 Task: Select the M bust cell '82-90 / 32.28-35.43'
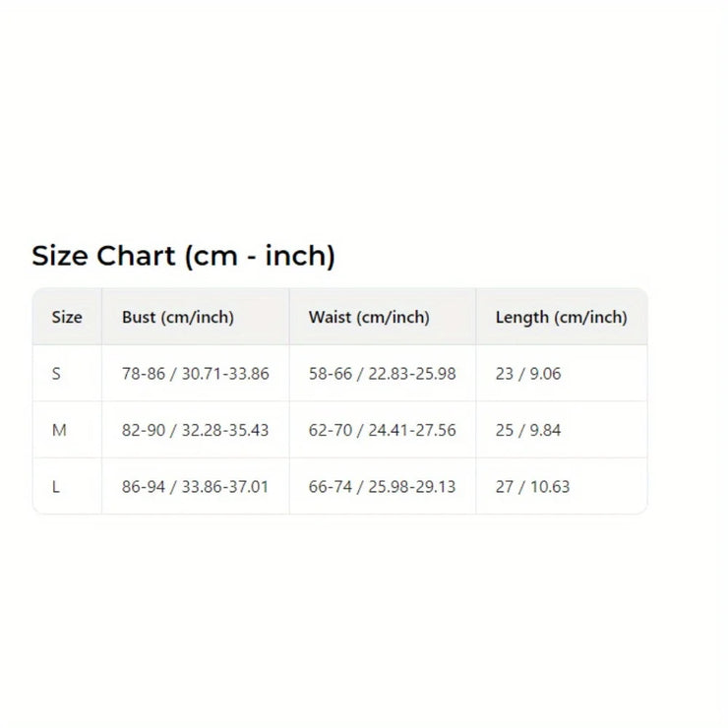[195, 430]
